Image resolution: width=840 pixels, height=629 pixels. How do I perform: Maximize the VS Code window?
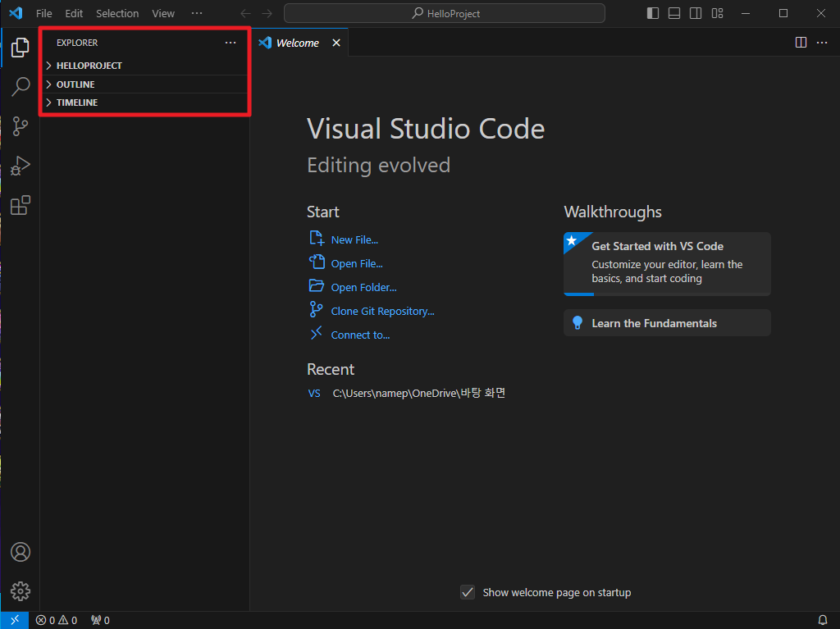(783, 13)
